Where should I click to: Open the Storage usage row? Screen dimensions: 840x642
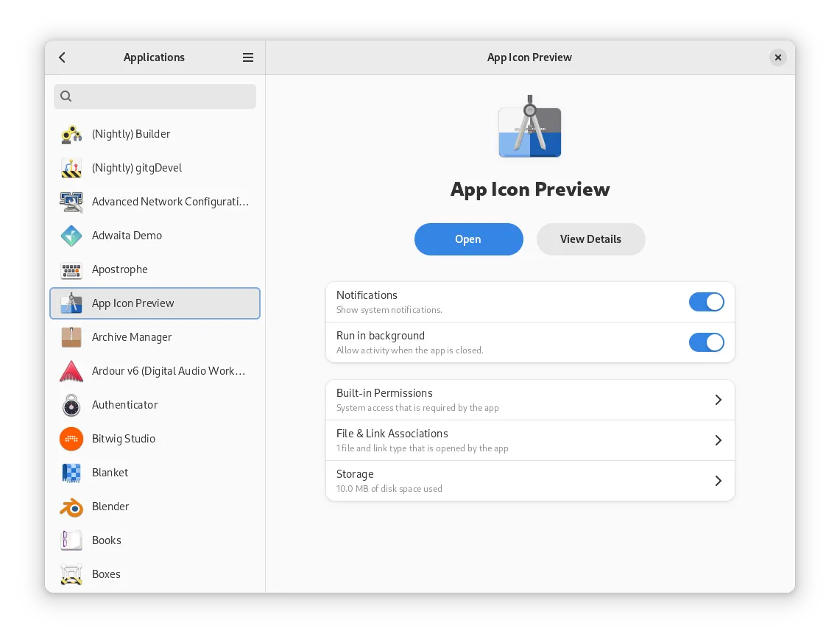click(530, 481)
